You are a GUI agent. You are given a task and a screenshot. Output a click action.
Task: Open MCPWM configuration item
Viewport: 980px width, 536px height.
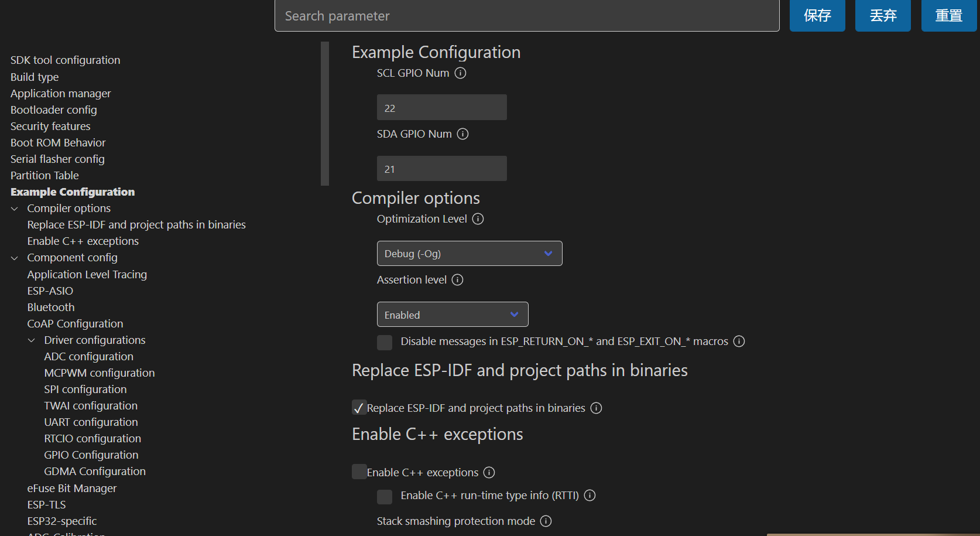100,373
